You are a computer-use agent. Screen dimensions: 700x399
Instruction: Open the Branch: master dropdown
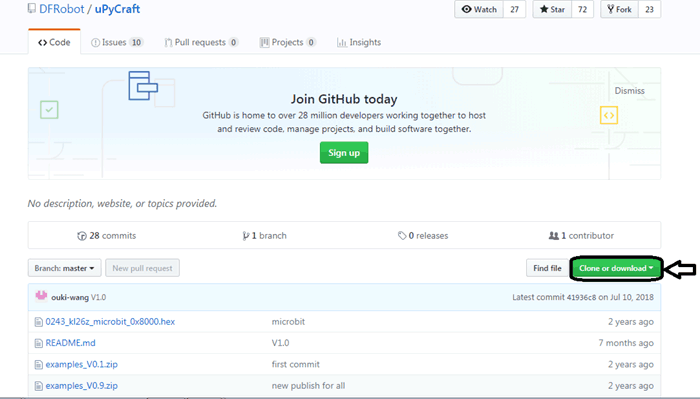64,268
